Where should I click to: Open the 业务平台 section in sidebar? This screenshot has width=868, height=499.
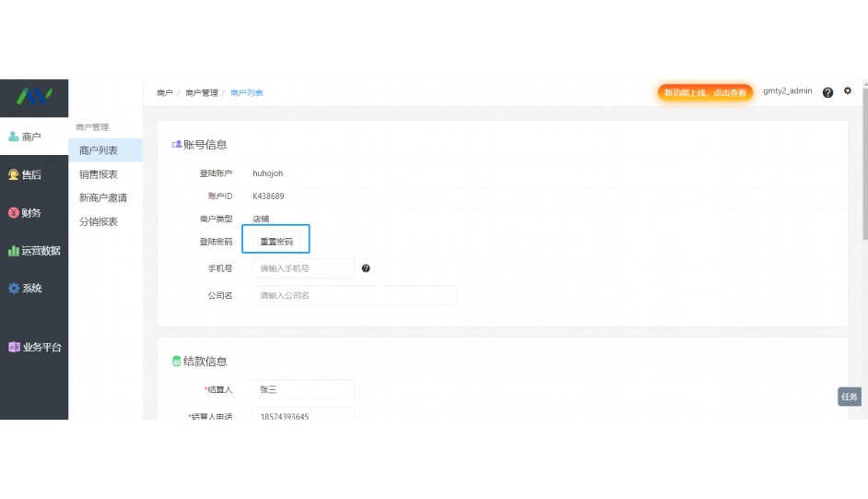pyautogui.click(x=34, y=347)
